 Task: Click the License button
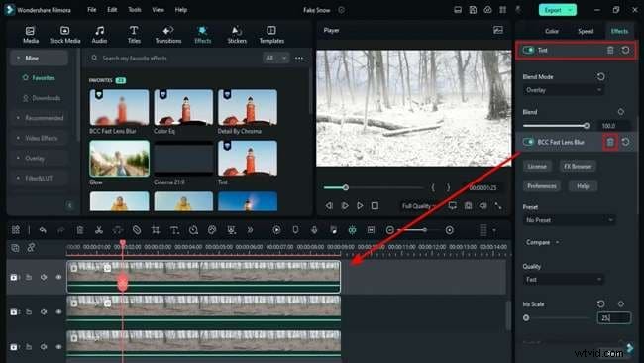(x=537, y=166)
